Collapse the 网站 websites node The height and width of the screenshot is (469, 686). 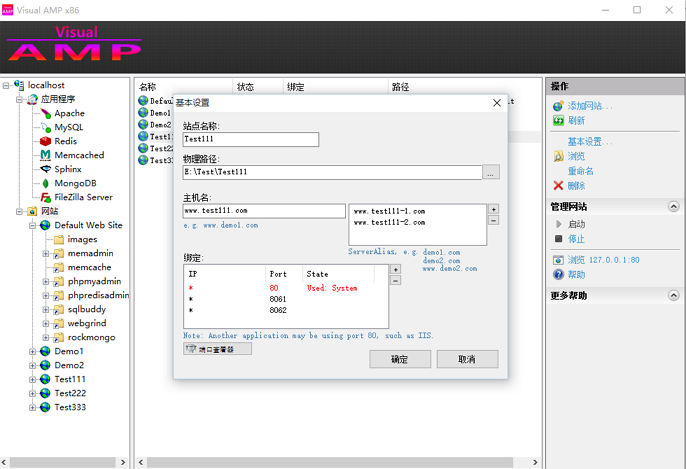click(19, 211)
